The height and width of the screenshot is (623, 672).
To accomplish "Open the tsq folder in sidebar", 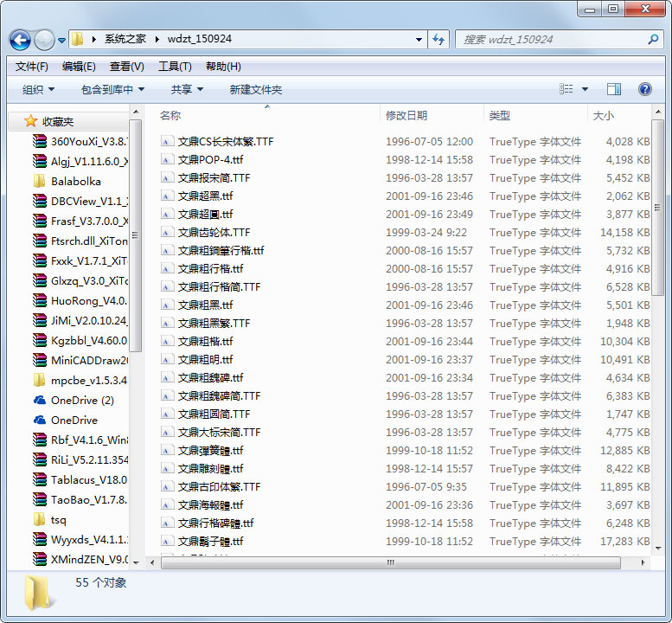I will [49, 520].
